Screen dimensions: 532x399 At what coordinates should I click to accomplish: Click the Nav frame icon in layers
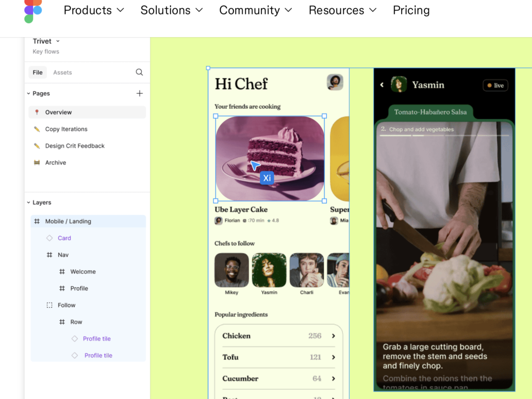(49, 255)
